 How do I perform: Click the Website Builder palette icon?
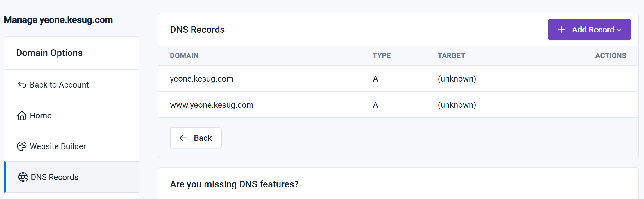point(22,146)
